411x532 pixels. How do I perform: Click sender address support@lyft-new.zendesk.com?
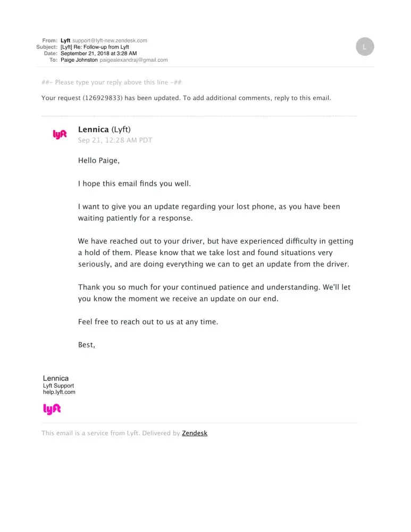[110, 40]
